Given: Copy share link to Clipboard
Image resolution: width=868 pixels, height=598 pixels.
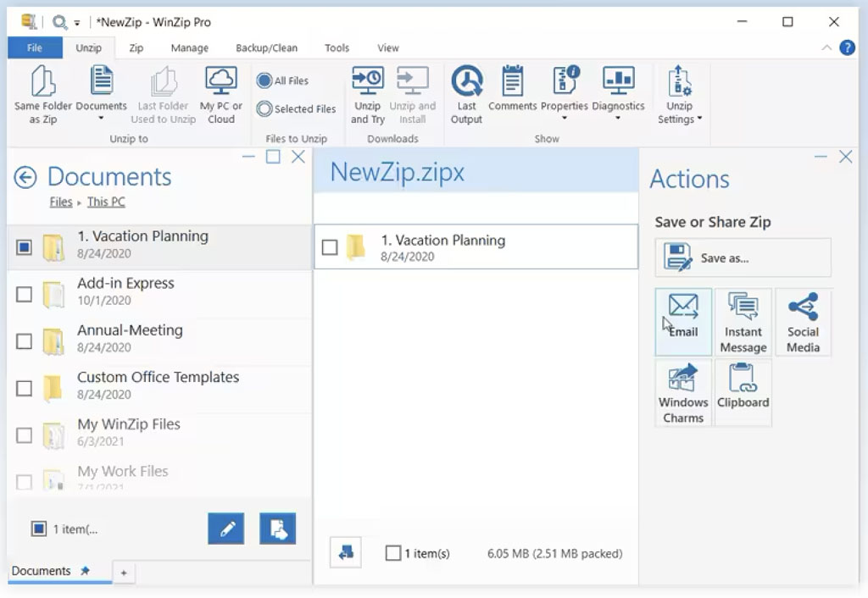Looking at the screenshot, I should click(x=743, y=393).
